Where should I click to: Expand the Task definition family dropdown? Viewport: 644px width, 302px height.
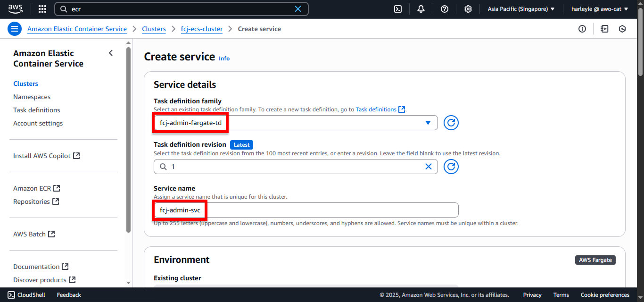click(x=296, y=123)
